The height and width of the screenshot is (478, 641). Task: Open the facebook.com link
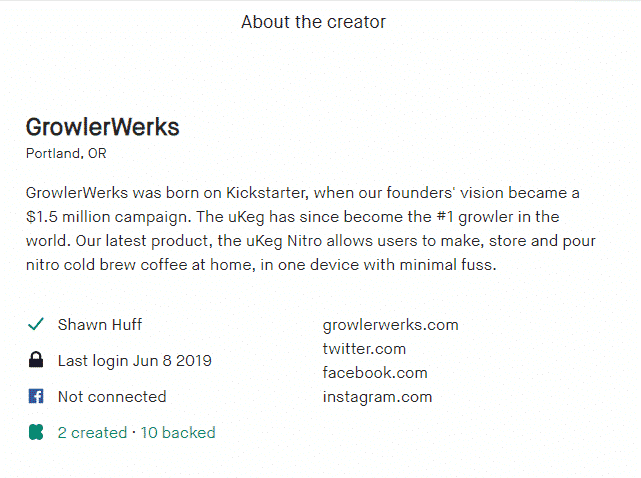(x=375, y=373)
